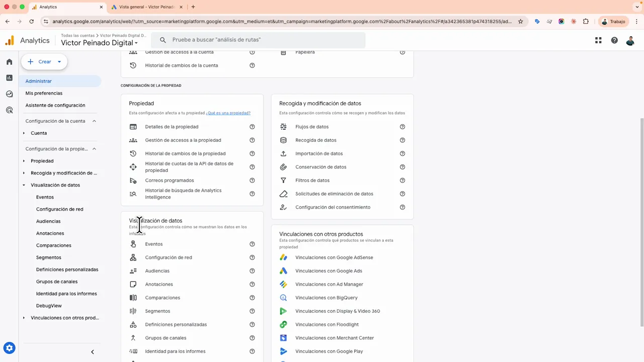Reload the page in the browser
The width and height of the screenshot is (644, 362).
[x=31, y=22]
